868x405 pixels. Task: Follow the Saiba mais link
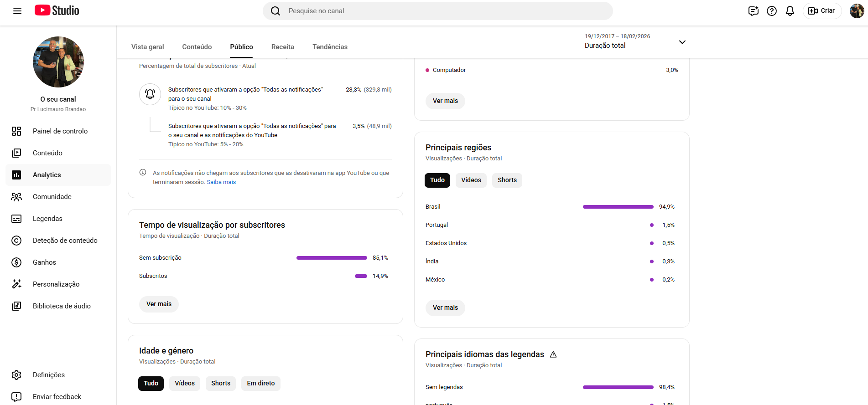coord(221,182)
